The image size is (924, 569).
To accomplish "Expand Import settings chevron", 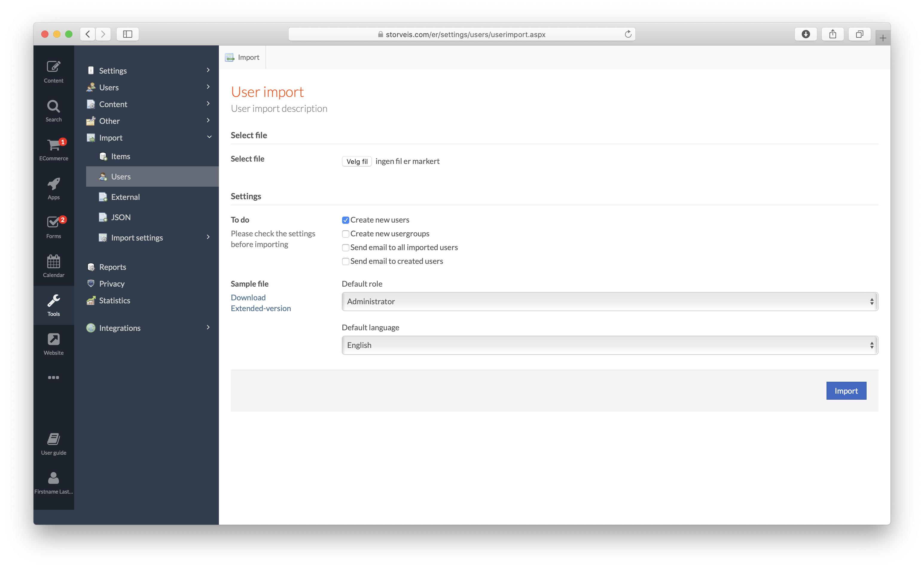I will 208,237.
